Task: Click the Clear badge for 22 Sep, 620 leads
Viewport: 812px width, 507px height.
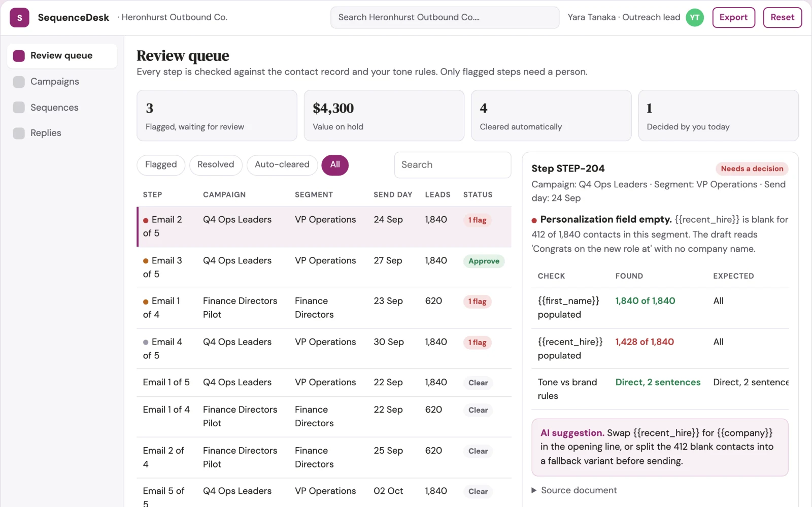Action: coord(478,410)
